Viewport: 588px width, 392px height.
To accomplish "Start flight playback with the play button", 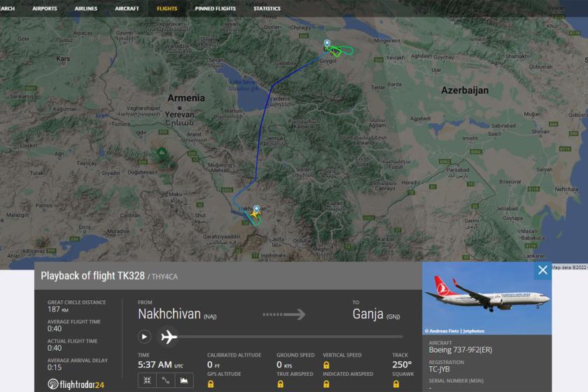I will (x=144, y=337).
